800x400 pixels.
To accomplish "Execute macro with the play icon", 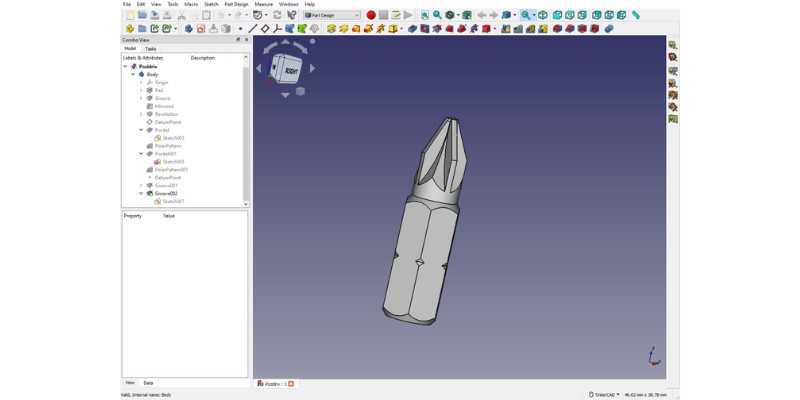I will 408,15.
